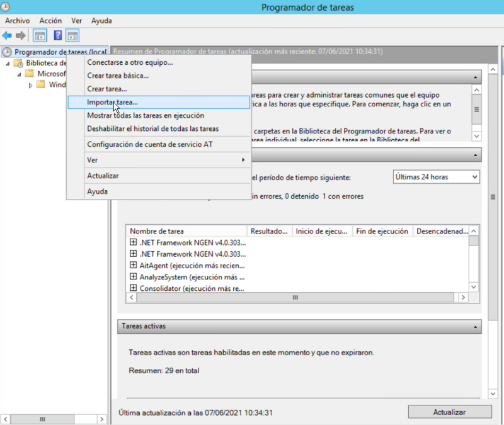504x425 pixels.
Task: Click the task list horizontal scrollbar
Action: point(294,297)
